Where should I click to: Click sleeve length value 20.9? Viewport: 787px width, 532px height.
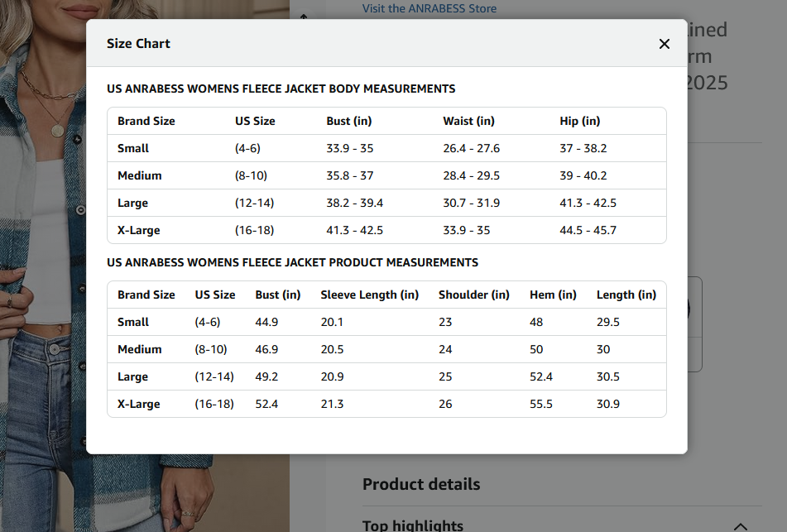333,376
